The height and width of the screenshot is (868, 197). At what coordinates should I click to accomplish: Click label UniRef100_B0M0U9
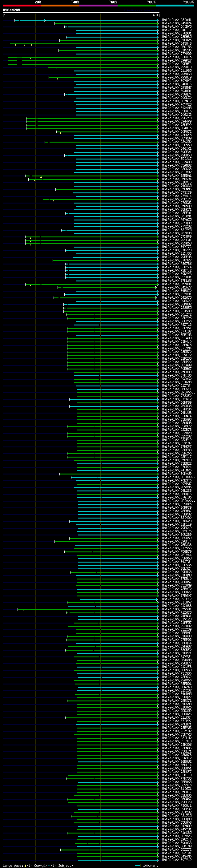[x=177, y=474]
